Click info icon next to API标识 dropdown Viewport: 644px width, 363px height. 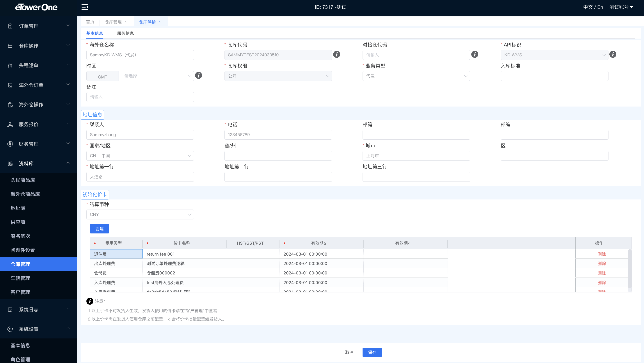(613, 54)
